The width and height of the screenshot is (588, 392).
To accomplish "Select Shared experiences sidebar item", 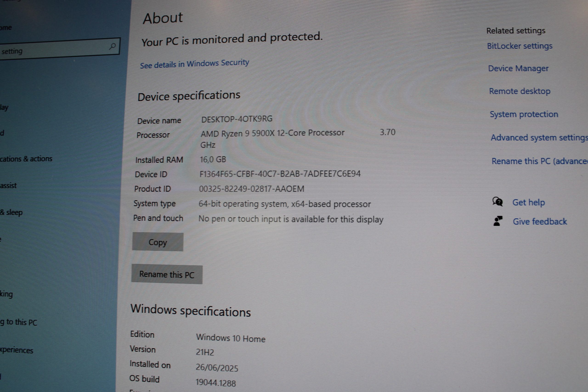I will [x=17, y=350].
